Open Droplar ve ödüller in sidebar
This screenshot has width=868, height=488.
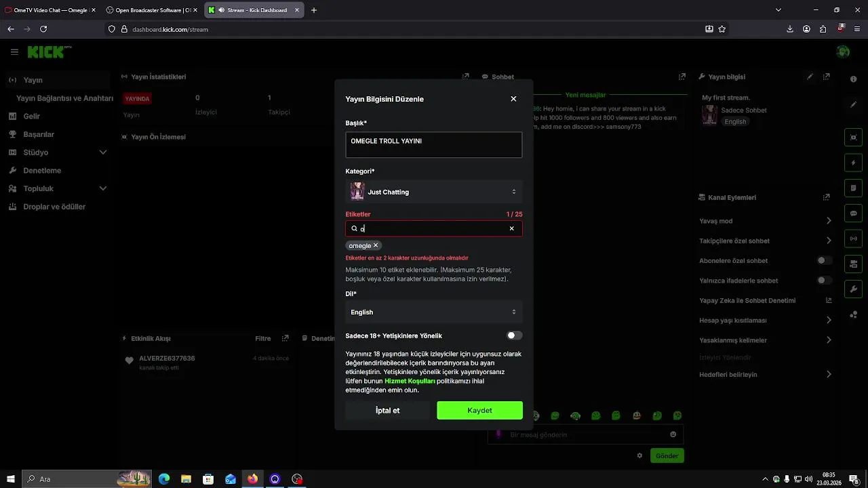57,207
